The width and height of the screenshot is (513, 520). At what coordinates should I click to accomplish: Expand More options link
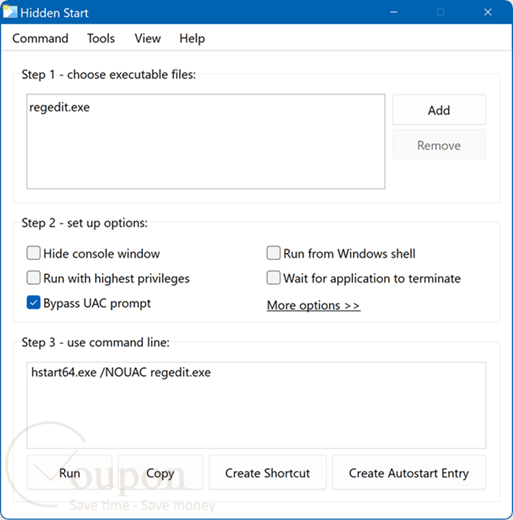(313, 305)
